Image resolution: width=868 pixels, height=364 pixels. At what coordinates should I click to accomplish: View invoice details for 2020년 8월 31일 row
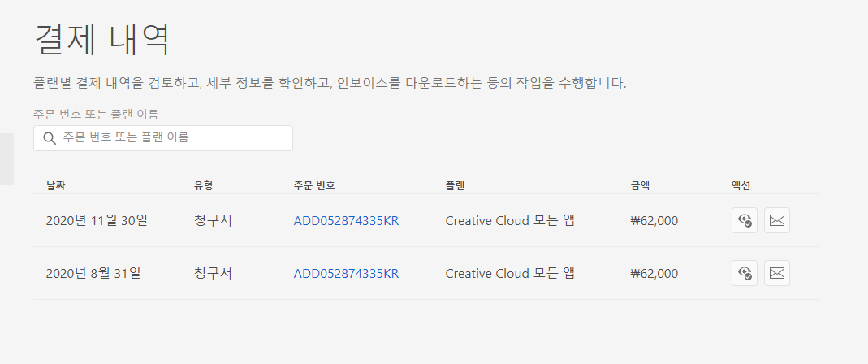click(x=744, y=273)
